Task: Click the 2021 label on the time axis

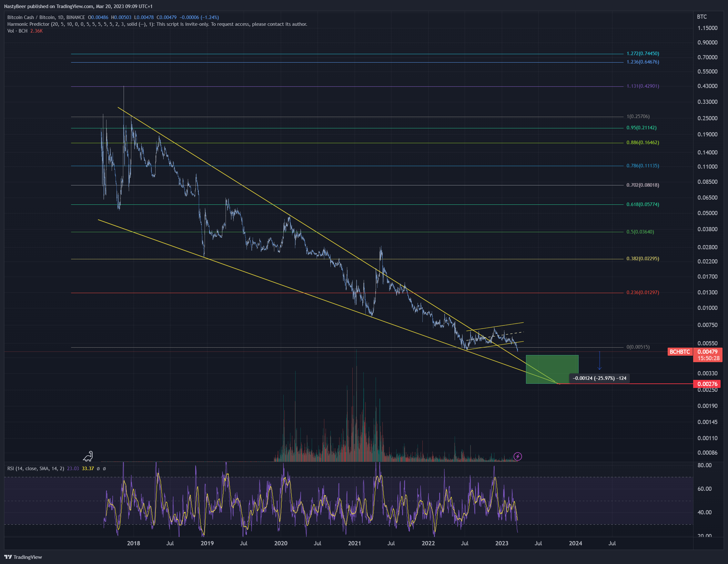Action: tap(354, 543)
